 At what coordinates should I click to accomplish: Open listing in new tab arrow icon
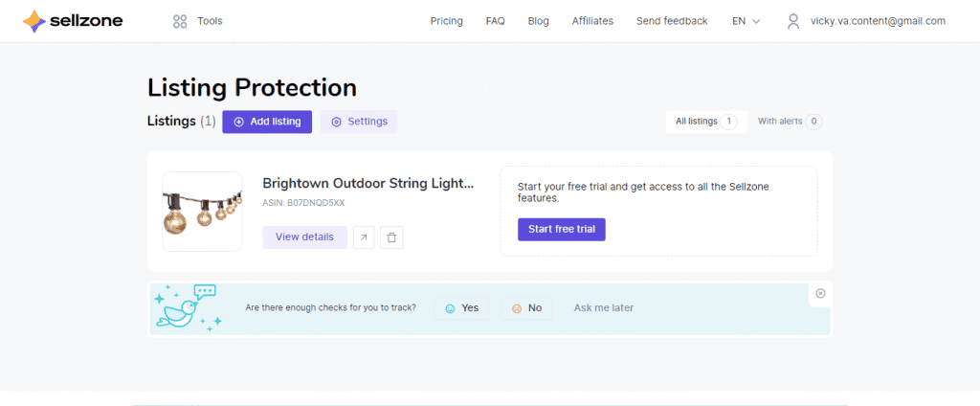tap(364, 237)
